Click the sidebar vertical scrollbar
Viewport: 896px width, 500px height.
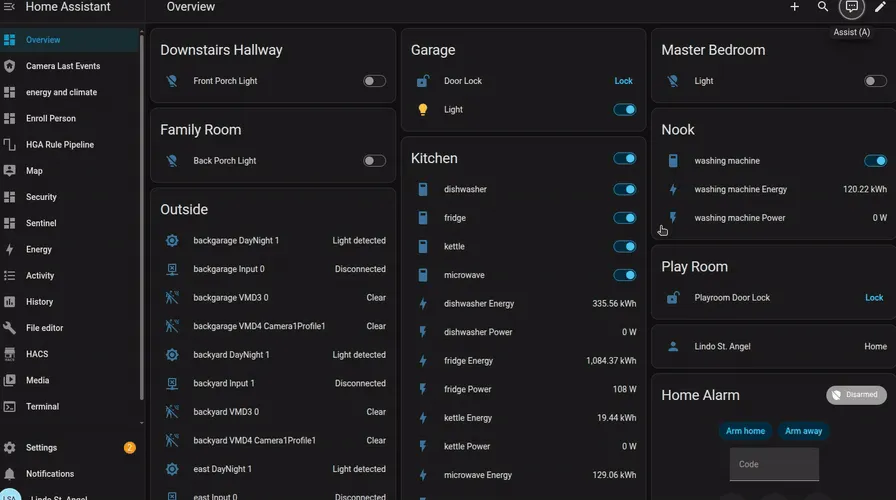tap(141, 217)
